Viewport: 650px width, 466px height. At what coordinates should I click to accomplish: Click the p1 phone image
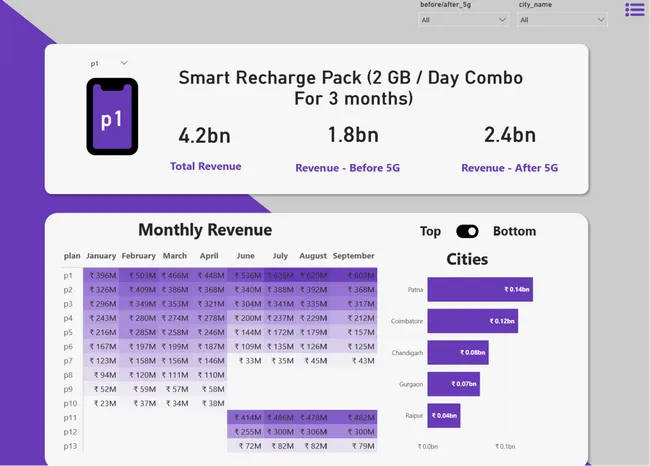coord(112,117)
